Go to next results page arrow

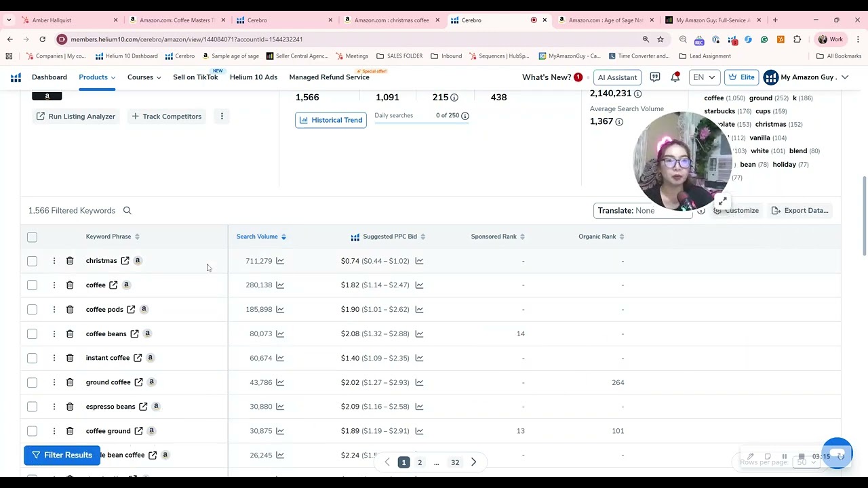coord(473,462)
